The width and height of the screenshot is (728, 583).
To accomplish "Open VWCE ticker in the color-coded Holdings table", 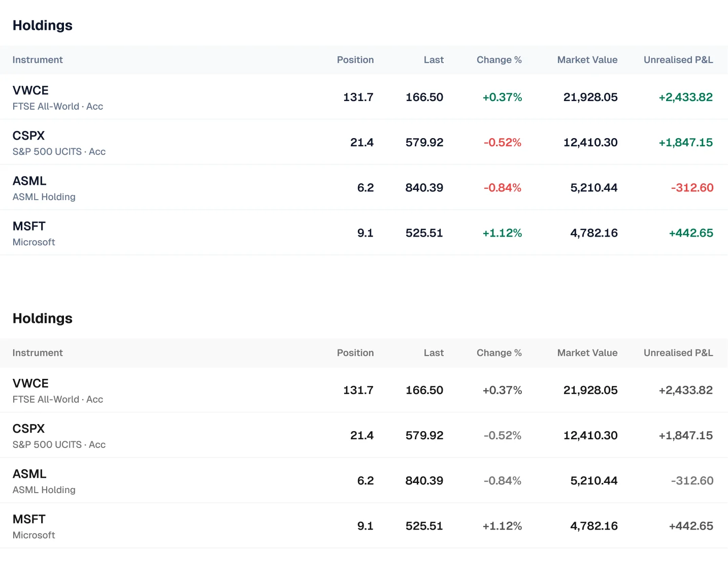I will tap(30, 90).
